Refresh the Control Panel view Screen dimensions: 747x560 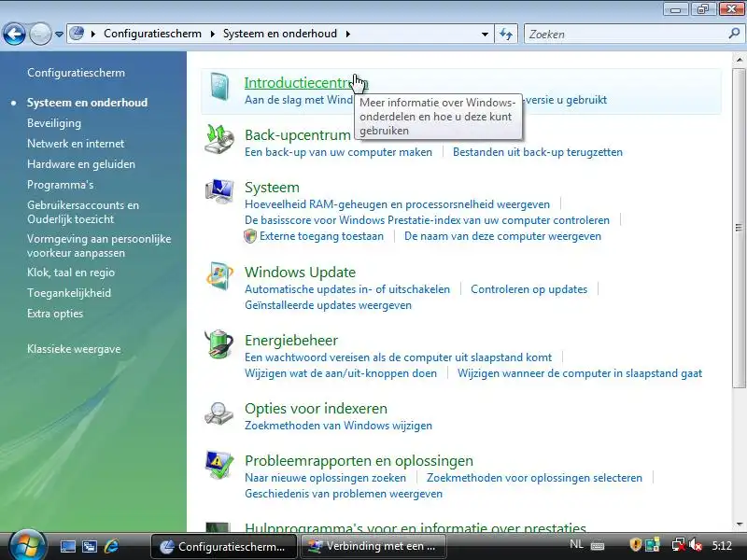[x=506, y=34]
